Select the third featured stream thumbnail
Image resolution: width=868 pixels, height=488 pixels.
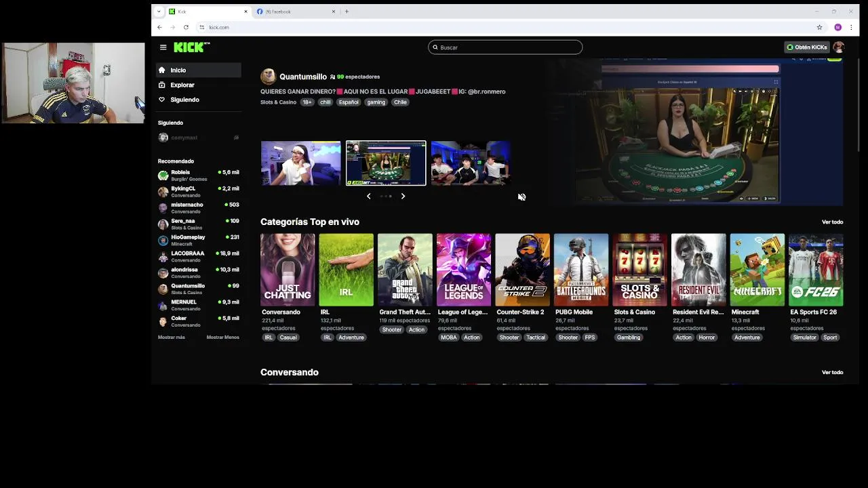click(471, 163)
